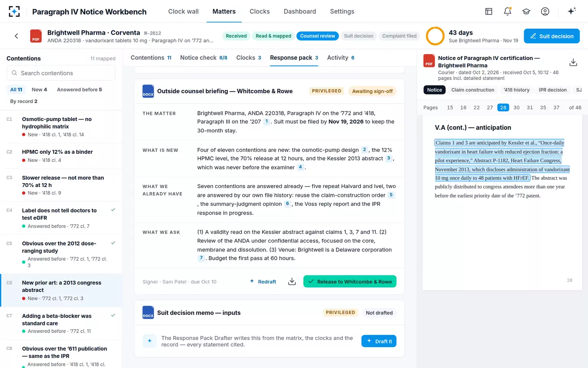
Task: Open the user profile icon
Action: (545, 11)
